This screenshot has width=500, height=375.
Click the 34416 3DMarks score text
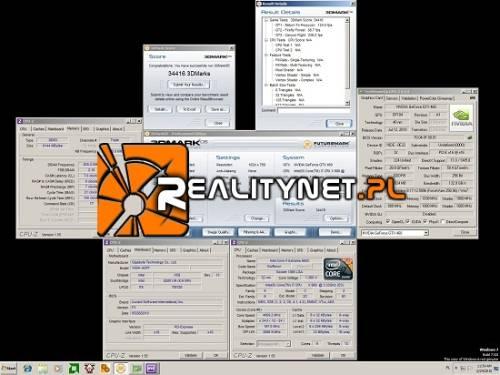(x=189, y=73)
